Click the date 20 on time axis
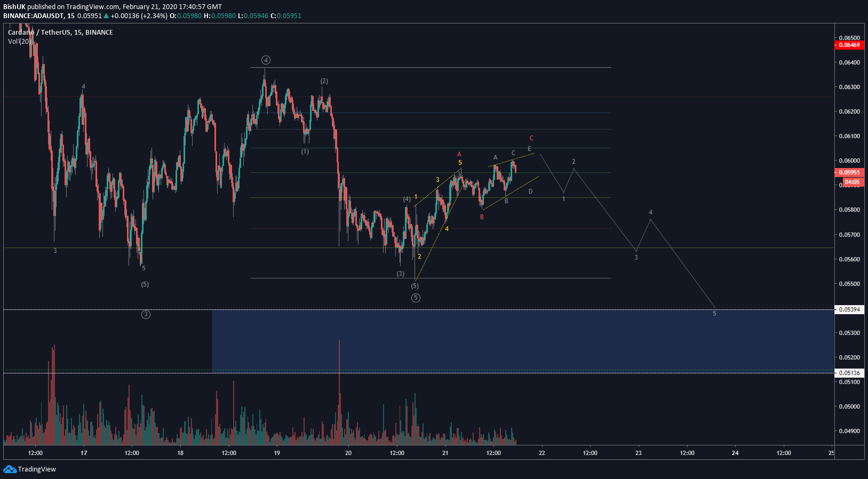Image resolution: width=868 pixels, height=479 pixels. coord(348,453)
